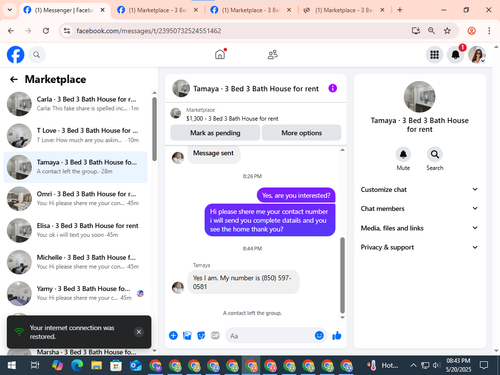Send a thumbs up like
Image resolution: width=500 pixels, height=375 pixels.
(337, 335)
